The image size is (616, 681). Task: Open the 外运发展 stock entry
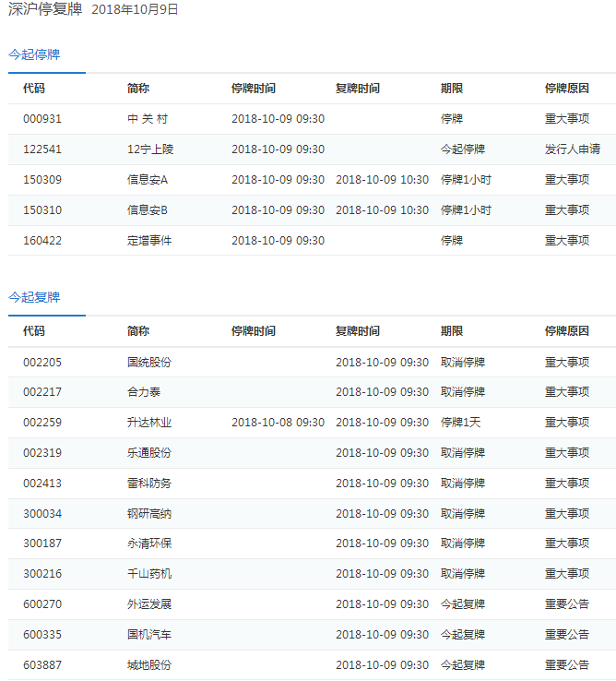coord(148,604)
